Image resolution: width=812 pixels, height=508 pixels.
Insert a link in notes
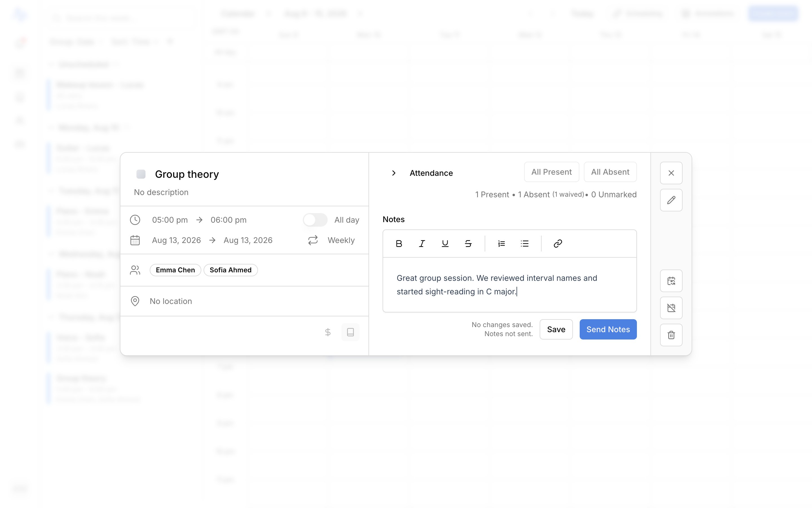(x=558, y=244)
